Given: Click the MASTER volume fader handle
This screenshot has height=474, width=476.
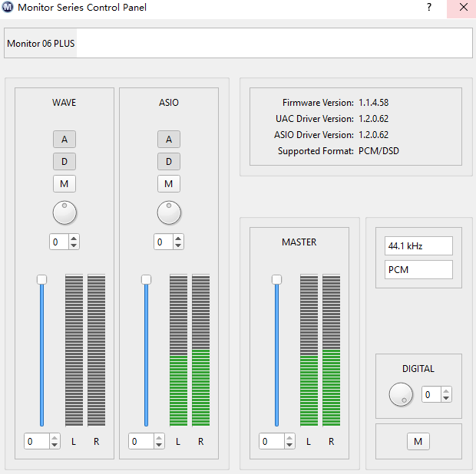Looking at the screenshot, I should coord(276,279).
